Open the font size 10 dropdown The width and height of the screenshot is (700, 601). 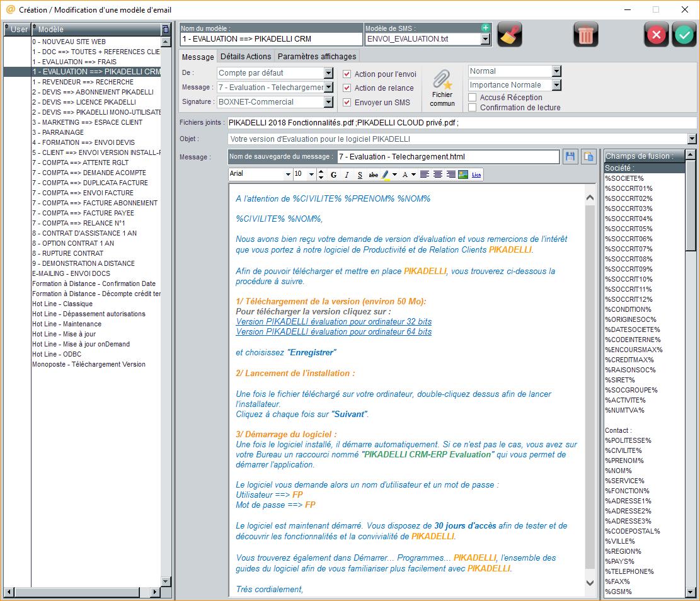pyautogui.click(x=311, y=174)
